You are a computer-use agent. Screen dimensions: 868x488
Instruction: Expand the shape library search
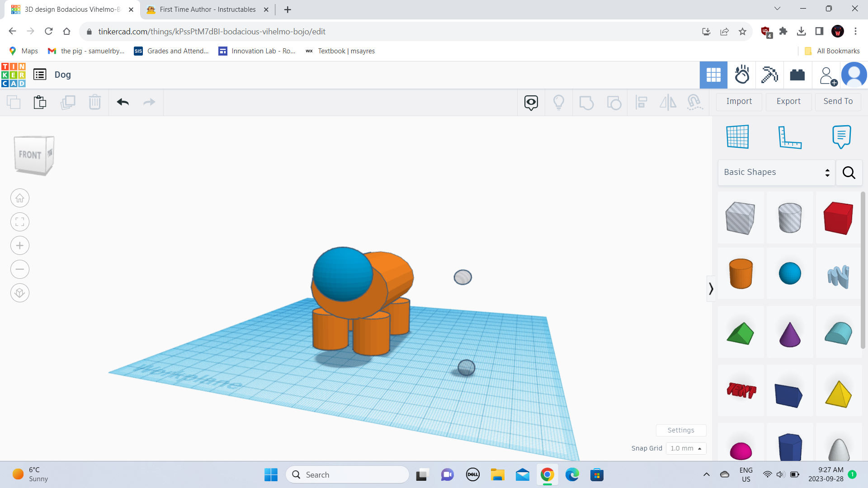[x=850, y=172]
